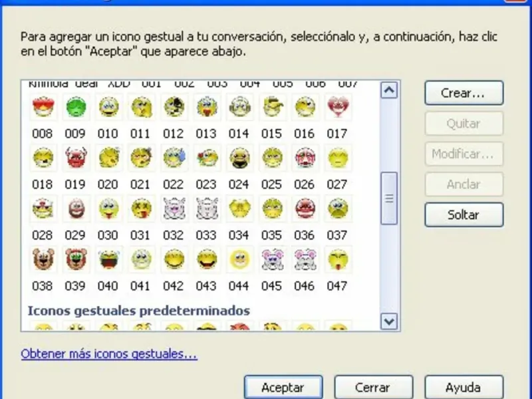This screenshot has width=532, height=399.
Task: Select the mouse emoticon labeled 046
Action: point(305,259)
